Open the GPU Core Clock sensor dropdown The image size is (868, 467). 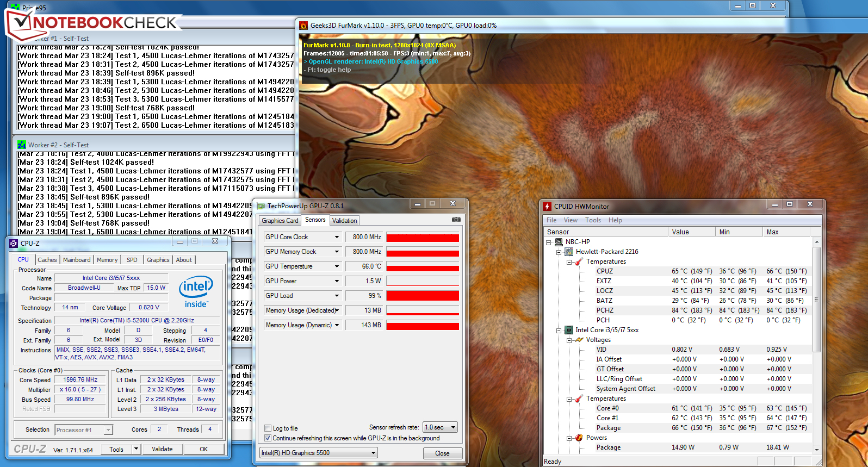(337, 237)
